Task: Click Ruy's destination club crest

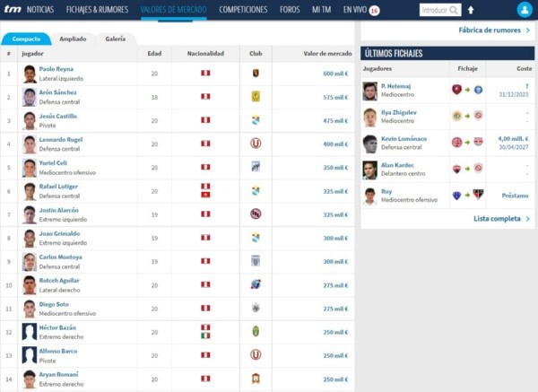Action: tap(478, 195)
